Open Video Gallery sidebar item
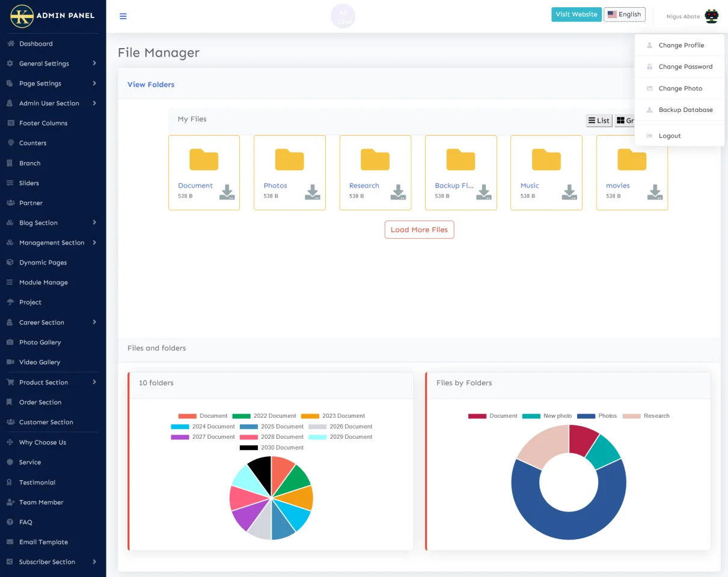Viewport: 728px width, 577px height. coord(53,362)
